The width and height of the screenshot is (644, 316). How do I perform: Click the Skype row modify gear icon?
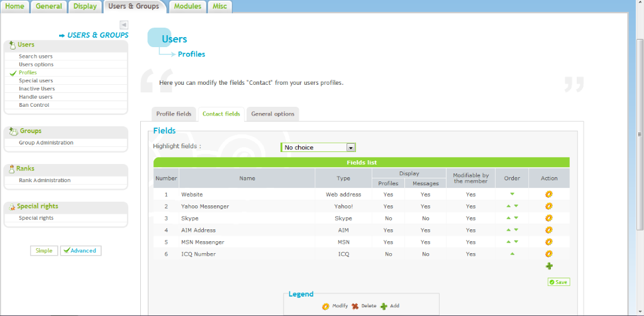(x=548, y=219)
